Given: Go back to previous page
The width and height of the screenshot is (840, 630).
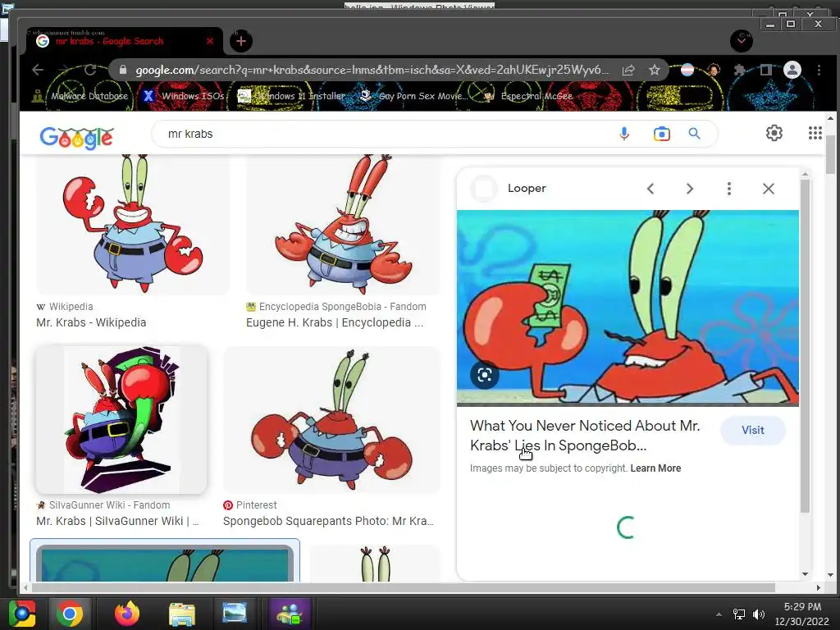Looking at the screenshot, I should click(x=38, y=70).
